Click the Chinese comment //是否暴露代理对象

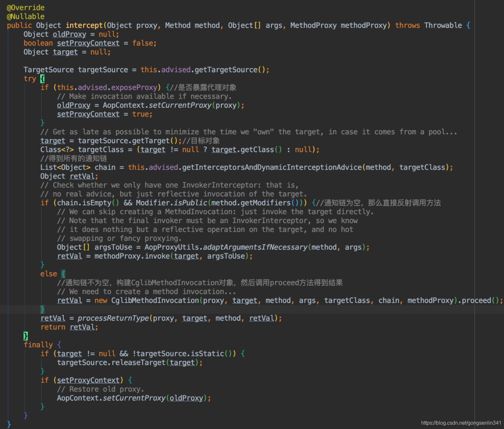[203, 88]
